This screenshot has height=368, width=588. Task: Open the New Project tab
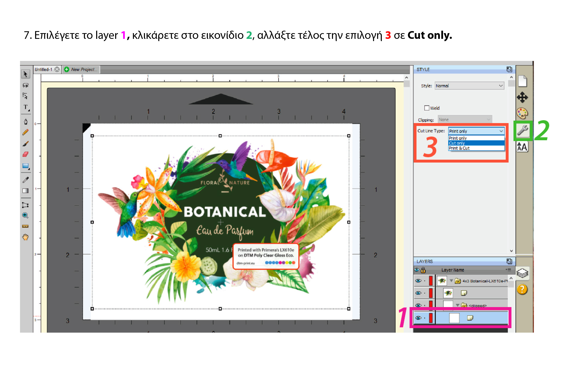click(x=81, y=69)
